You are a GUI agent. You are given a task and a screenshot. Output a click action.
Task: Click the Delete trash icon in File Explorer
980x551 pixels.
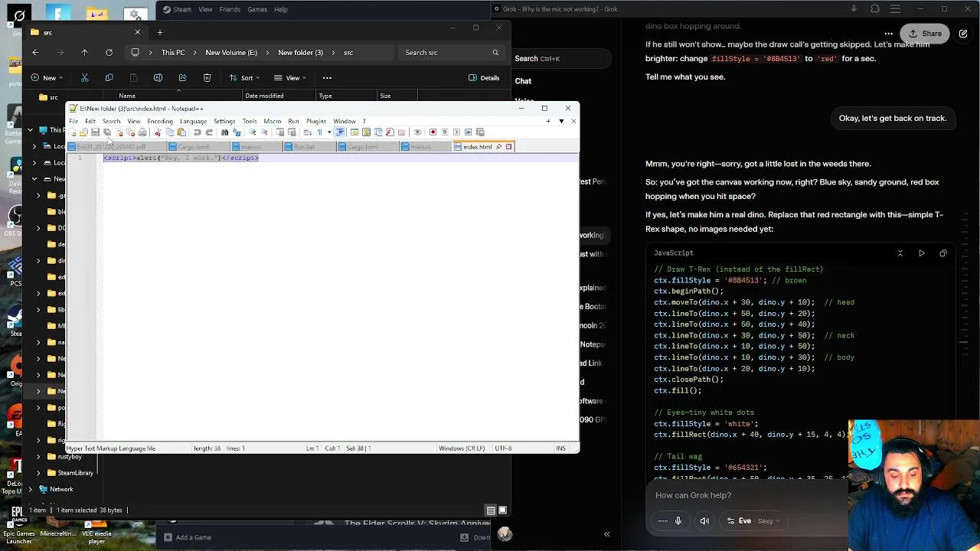[x=207, y=77]
